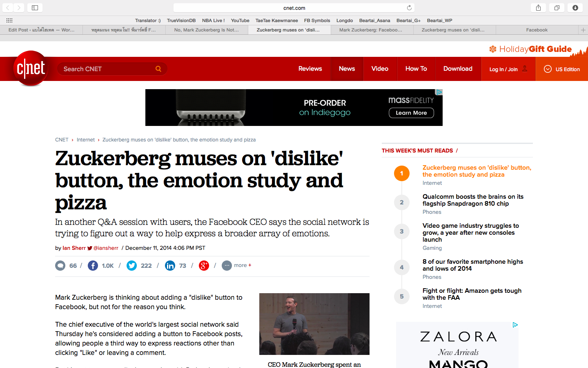Click the author's Twitter bird icon

[90, 248]
